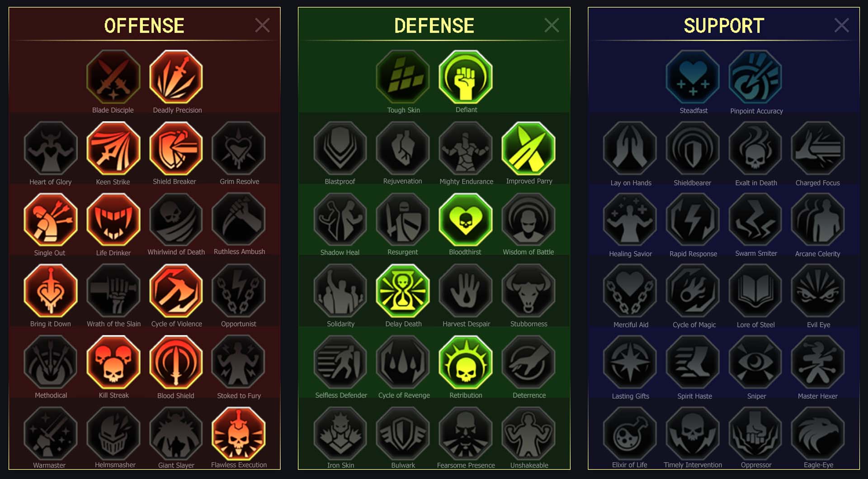Choose the Keen Strike mastery
This screenshot has width=868, height=479.
click(x=113, y=148)
